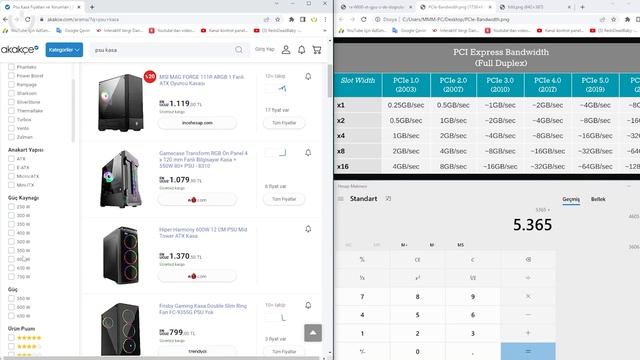Click the calculator divide key

(x=528, y=278)
